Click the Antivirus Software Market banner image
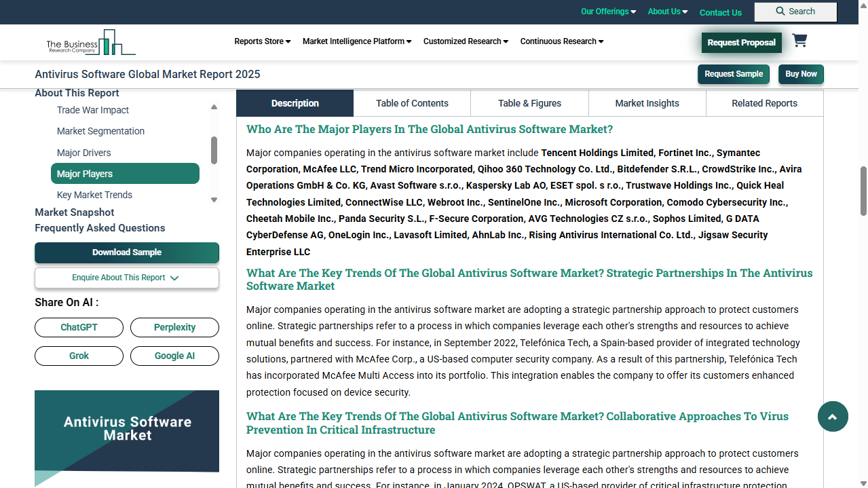Viewport: 868px width, 488px height. 127,438
